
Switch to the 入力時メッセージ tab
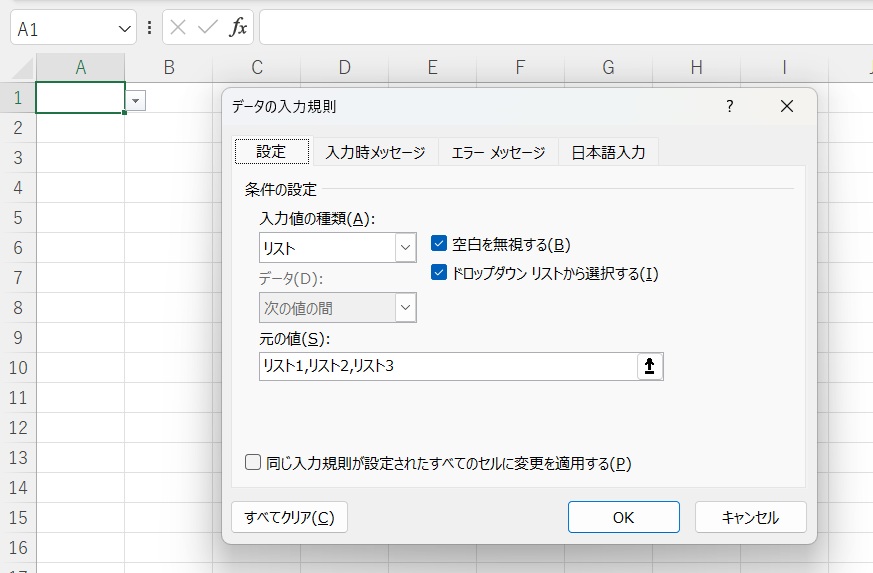[375, 152]
